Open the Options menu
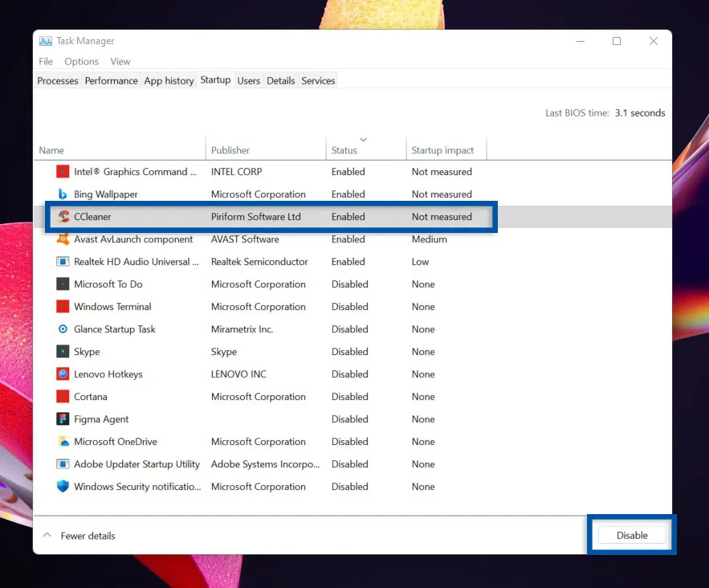709x588 pixels. 81,61
